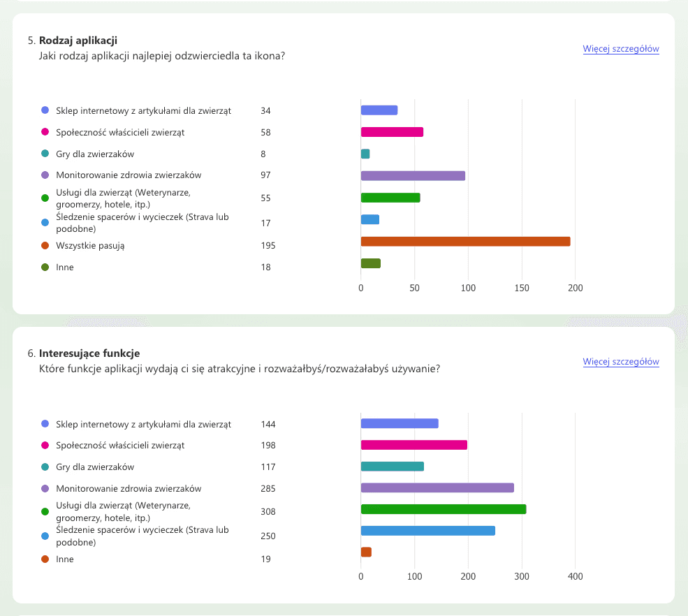Click the purple Monitorowanie zdrowia dot in question 6

tap(45, 488)
